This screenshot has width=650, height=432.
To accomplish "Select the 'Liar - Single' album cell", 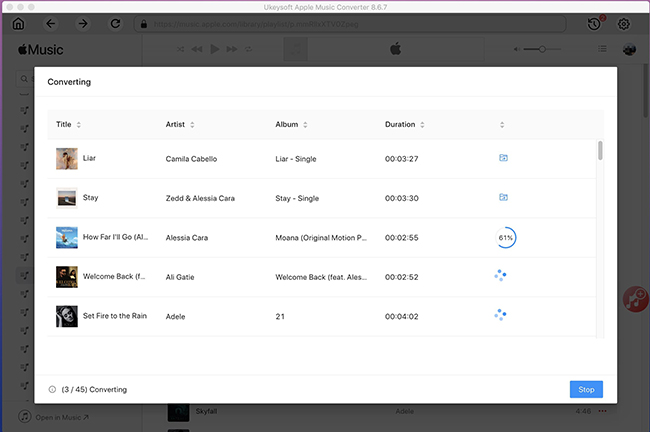I will (296, 159).
